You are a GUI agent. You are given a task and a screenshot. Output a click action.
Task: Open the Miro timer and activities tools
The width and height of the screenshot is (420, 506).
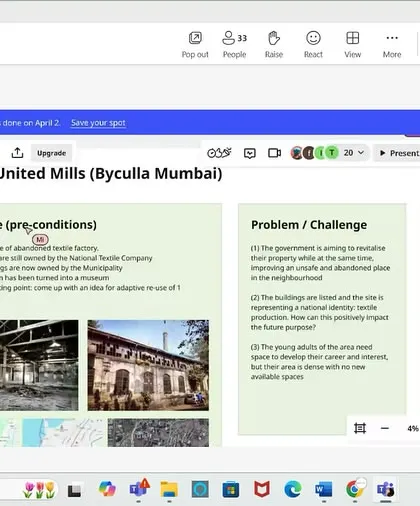pyautogui.click(x=219, y=153)
